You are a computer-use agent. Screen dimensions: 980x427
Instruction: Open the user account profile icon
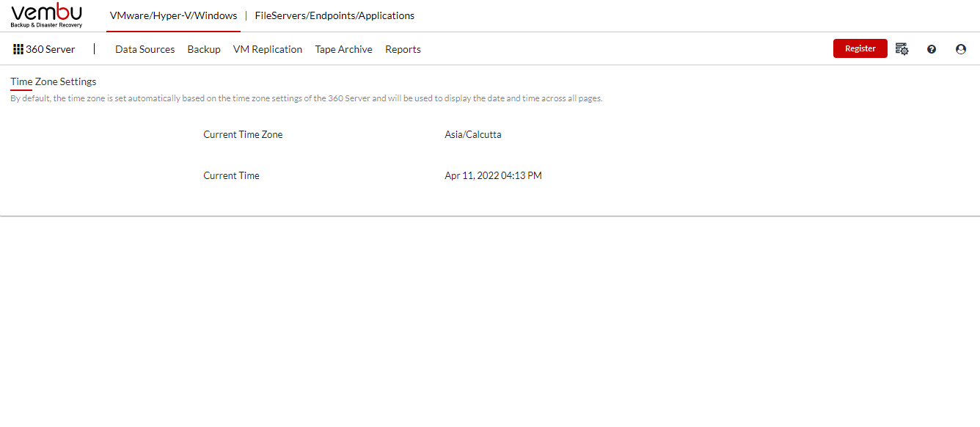(961, 49)
